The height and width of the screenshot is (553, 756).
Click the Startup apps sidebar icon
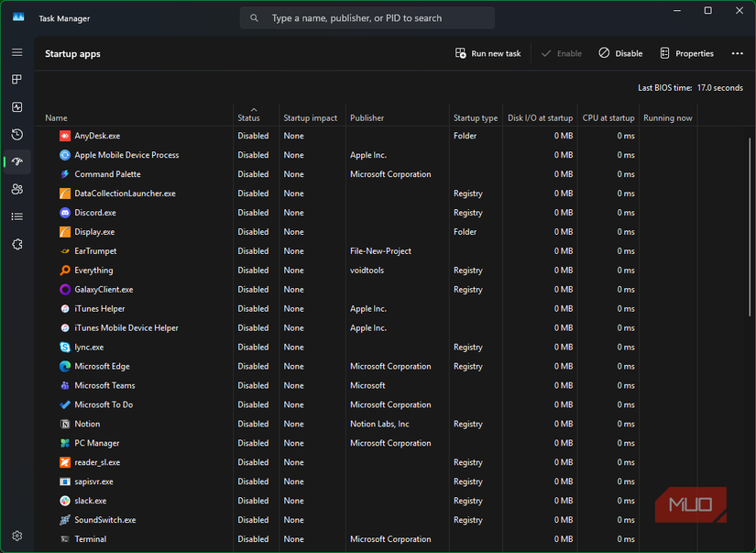[x=16, y=162]
